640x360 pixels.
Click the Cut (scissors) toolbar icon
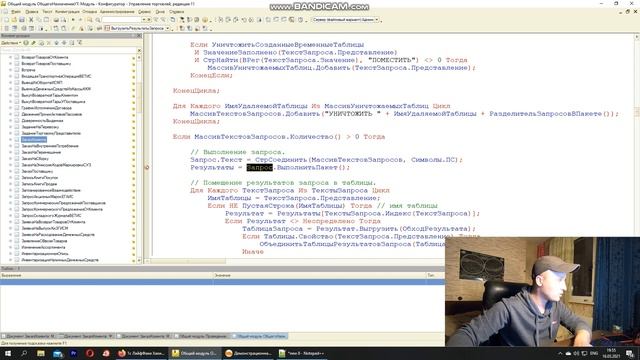click(x=31, y=20)
